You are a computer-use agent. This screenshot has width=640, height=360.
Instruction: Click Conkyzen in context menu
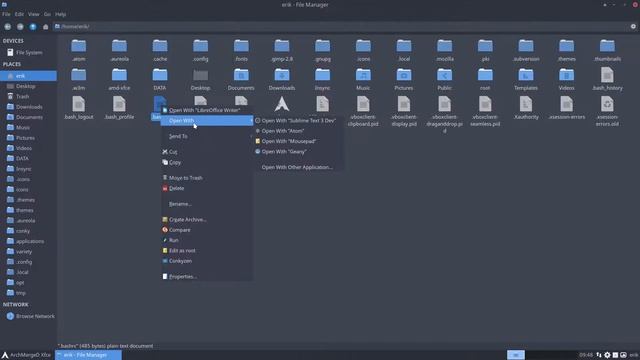point(207,261)
